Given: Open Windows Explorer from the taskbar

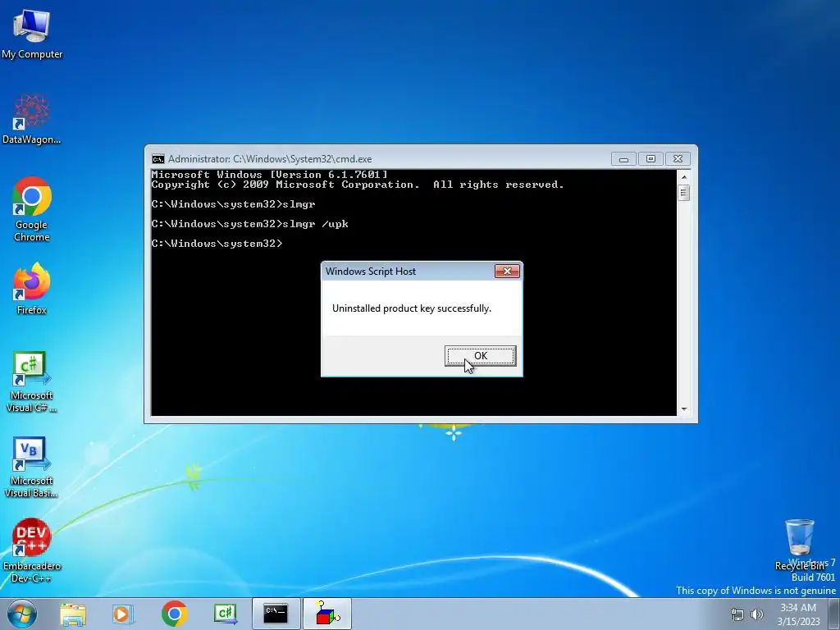Looking at the screenshot, I should click(x=73, y=614).
